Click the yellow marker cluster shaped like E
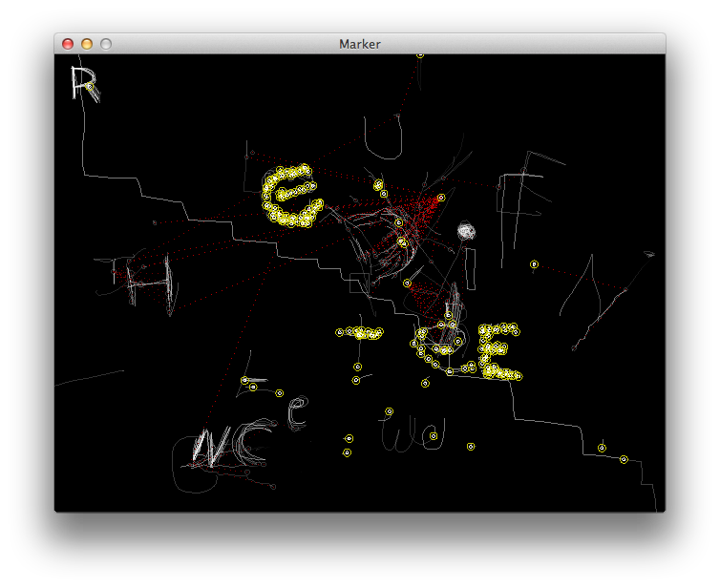 [498, 351]
